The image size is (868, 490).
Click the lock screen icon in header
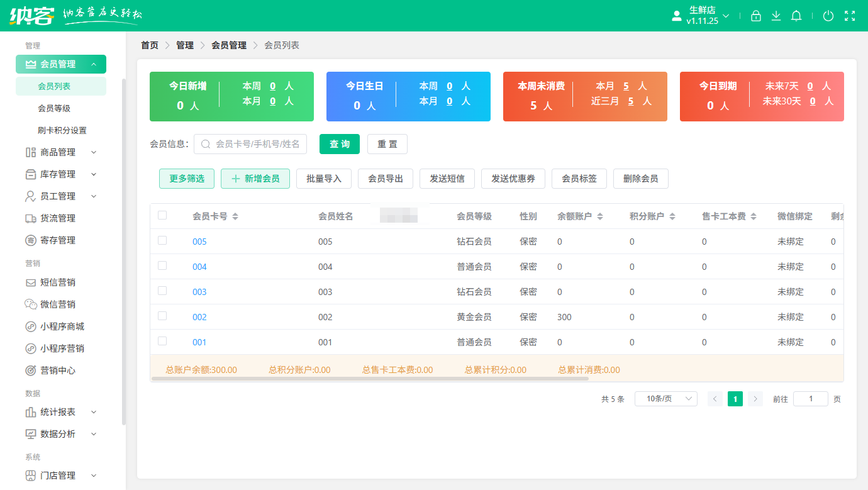click(756, 16)
